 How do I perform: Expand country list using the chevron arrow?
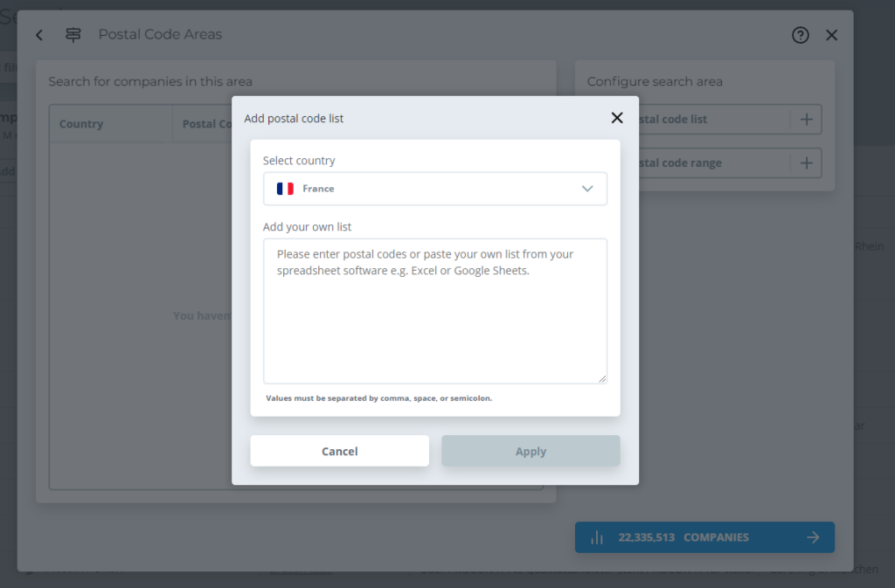click(587, 189)
